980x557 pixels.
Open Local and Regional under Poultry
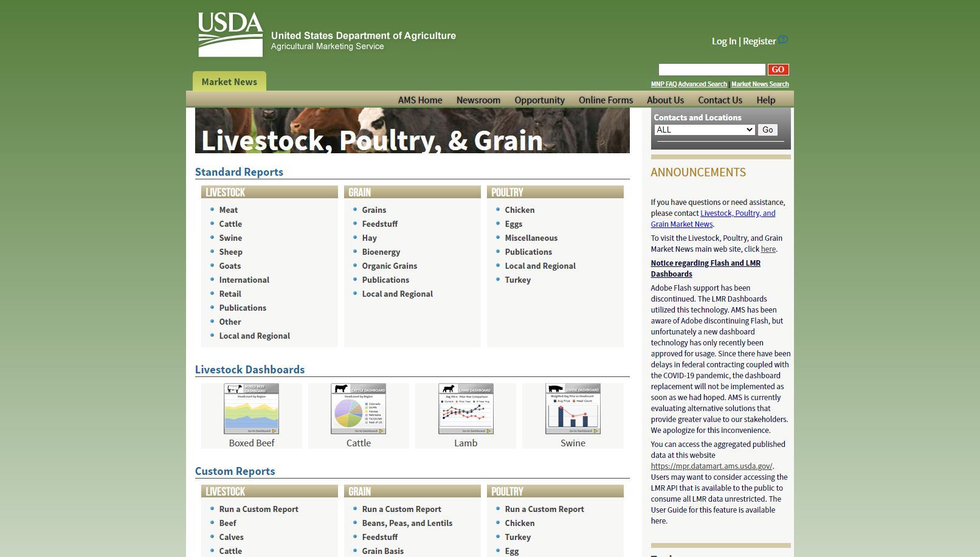540,266
